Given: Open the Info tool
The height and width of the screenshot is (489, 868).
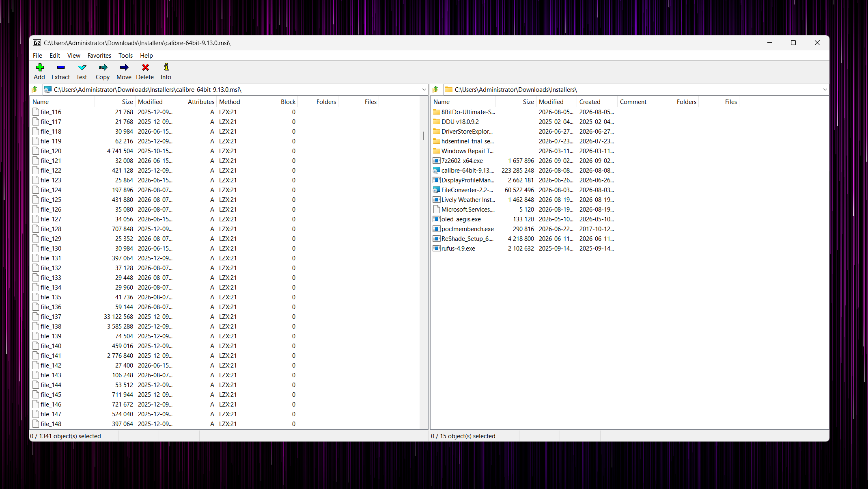Looking at the screenshot, I should (x=166, y=71).
